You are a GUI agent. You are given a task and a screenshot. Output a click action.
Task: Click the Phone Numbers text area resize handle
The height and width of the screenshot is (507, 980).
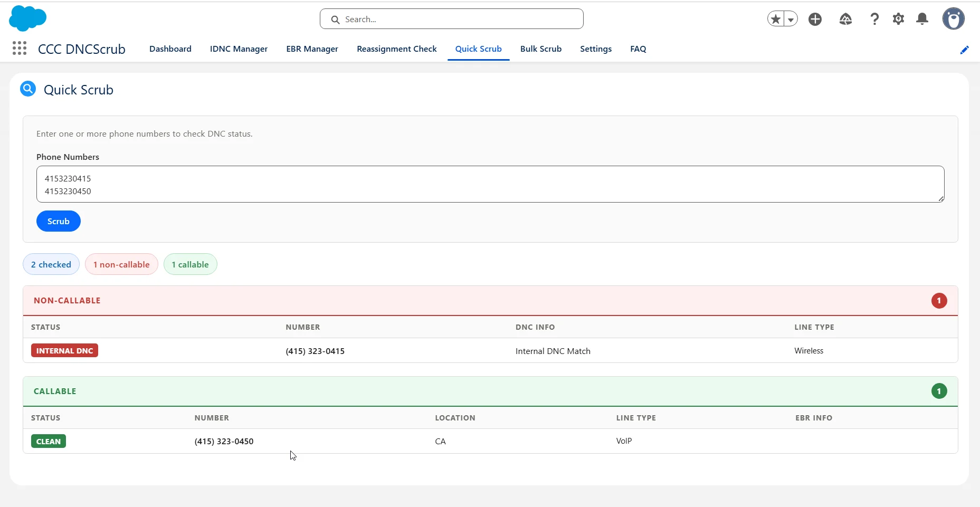pos(941,199)
